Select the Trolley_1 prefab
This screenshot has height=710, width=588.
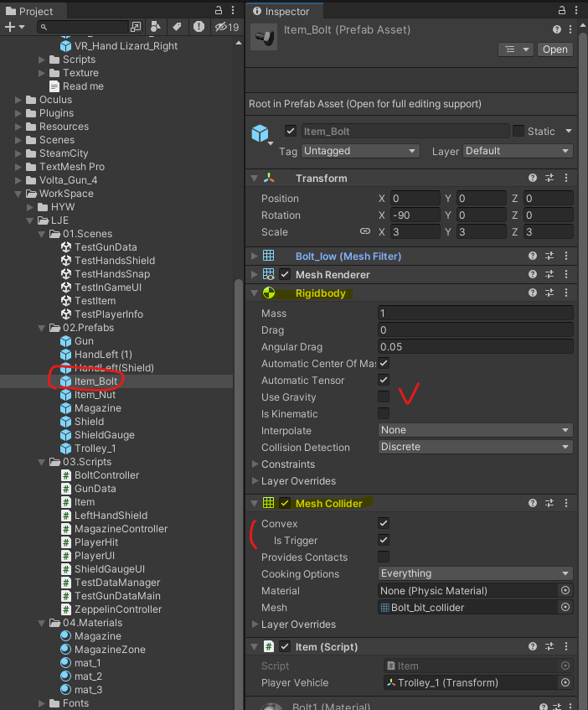coord(95,448)
